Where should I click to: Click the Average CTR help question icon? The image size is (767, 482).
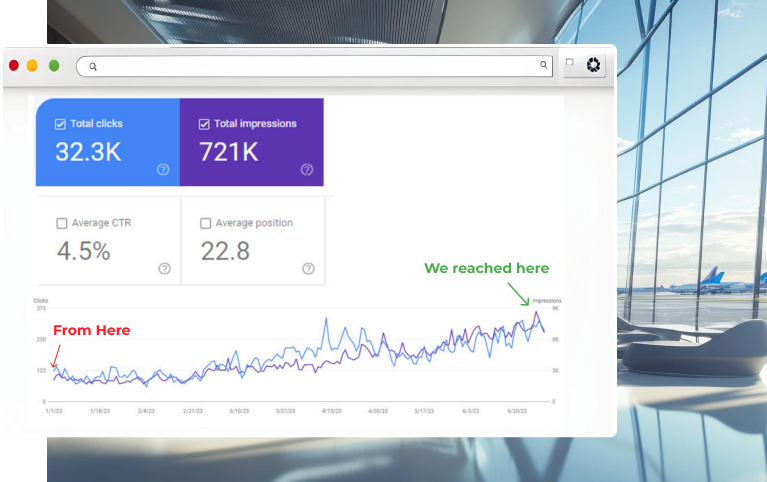click(164, 268)
